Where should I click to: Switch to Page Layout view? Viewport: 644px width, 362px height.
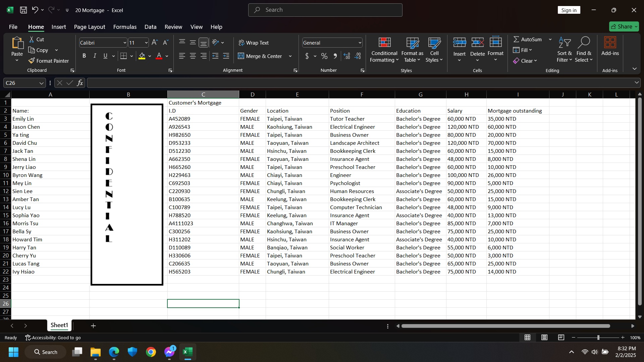click(x=544, y=338)
